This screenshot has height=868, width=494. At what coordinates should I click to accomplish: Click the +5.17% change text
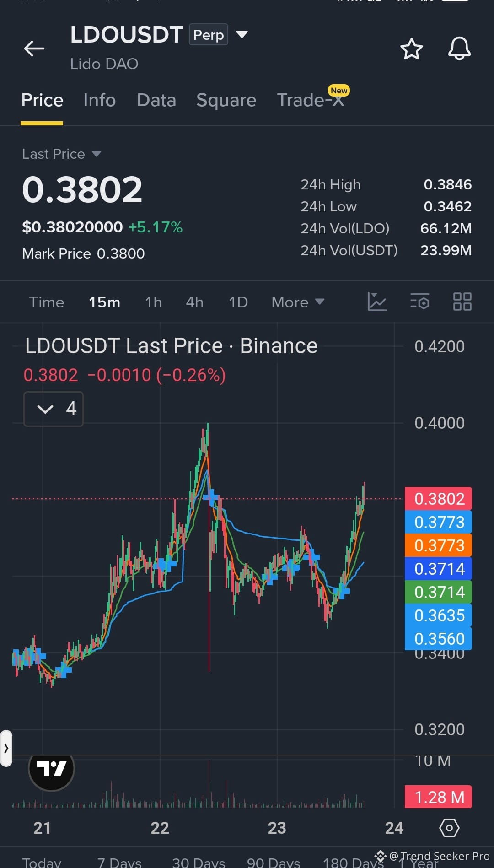pyautogui.click(x=155, y=227)
